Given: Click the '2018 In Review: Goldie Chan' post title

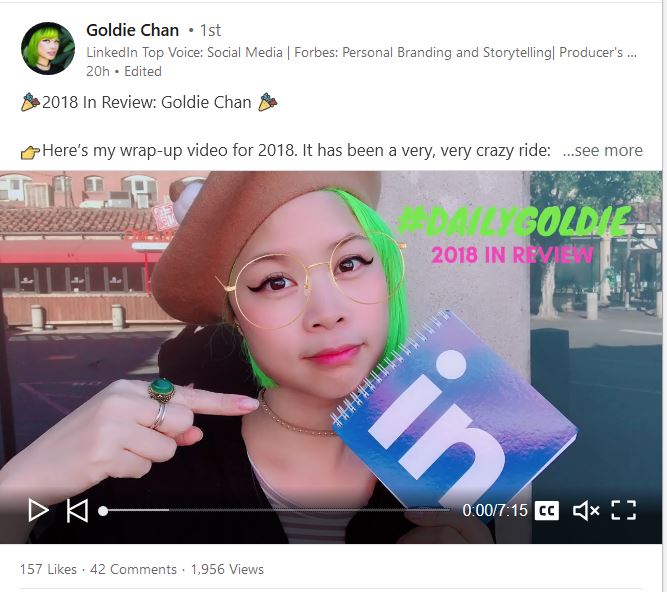Looking at the screenshot, I should click(x=147, y=102).
